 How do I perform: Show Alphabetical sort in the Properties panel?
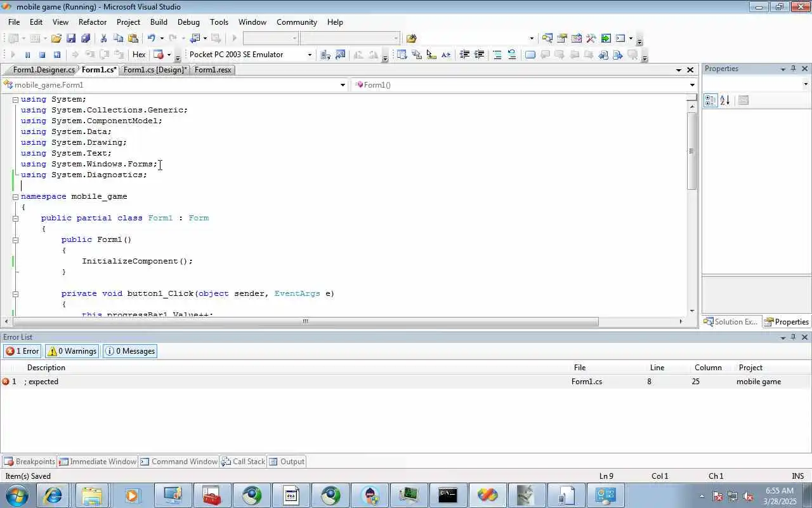click(725, 100)
